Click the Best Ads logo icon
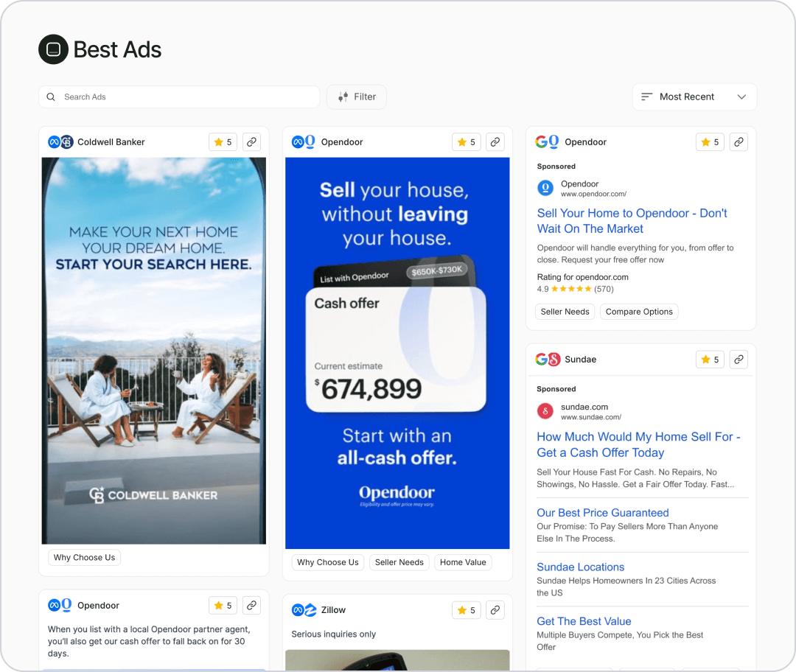The height and width of the screenshot is (672, 796). tap(53, 49)
